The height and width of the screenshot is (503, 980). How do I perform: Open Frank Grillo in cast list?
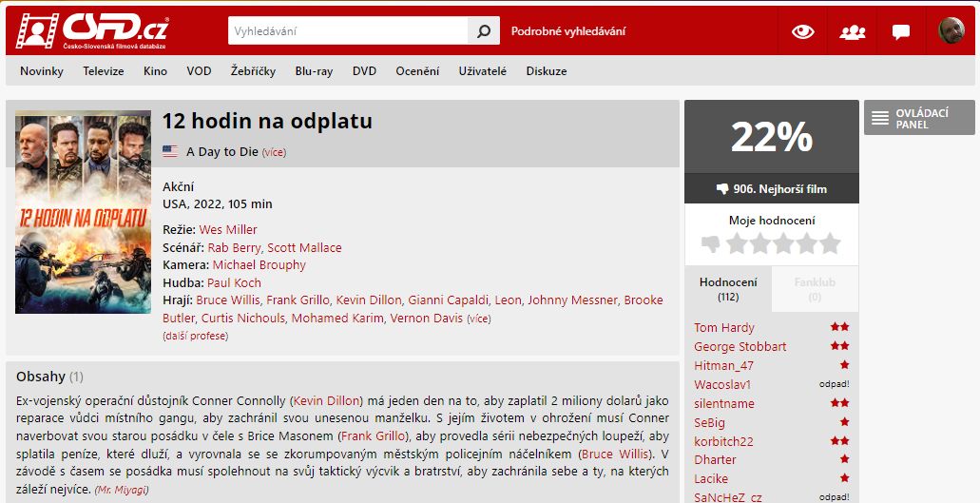coord(298,300)
